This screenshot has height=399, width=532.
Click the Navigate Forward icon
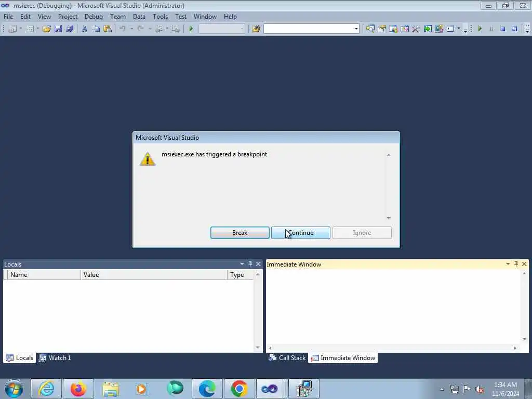point(176,29)
